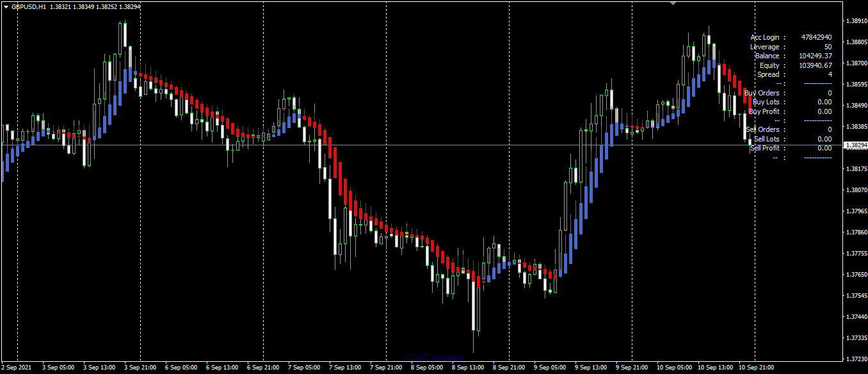Screen dimensions: 868x374
Task: Click the Leverage value 50
Action: pos(828,47)
